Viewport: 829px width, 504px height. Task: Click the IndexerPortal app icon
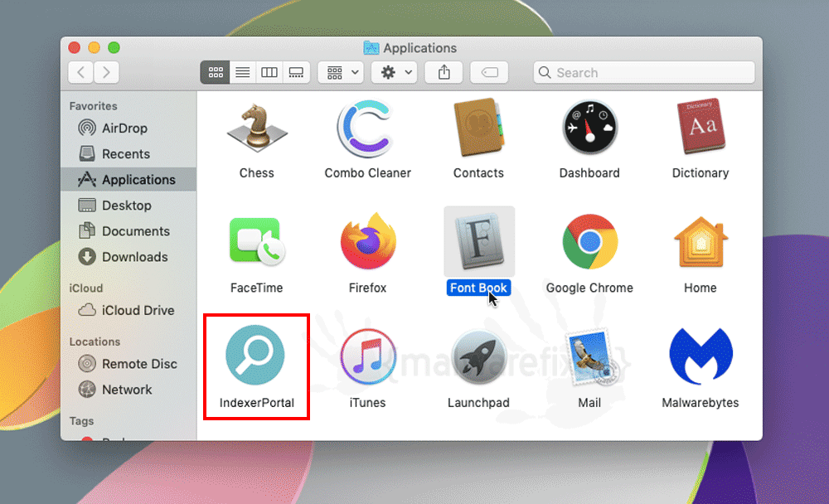tap(255, 355)
